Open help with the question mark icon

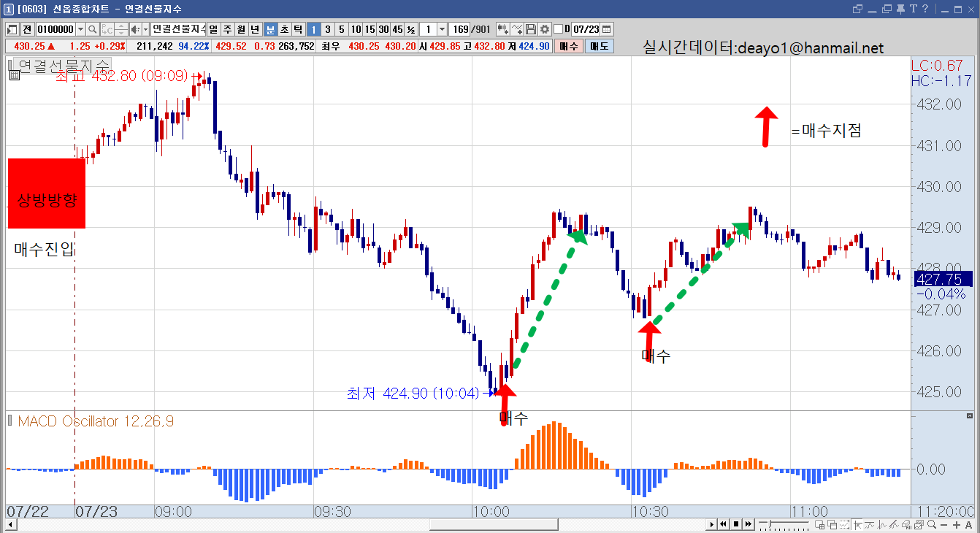[x=925, y=9]
